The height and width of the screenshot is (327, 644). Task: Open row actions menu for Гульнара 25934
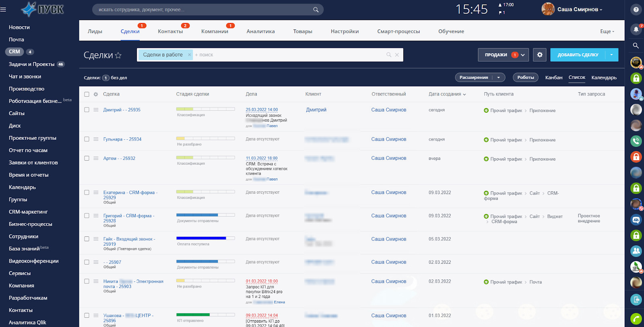(x=96, y=139)
